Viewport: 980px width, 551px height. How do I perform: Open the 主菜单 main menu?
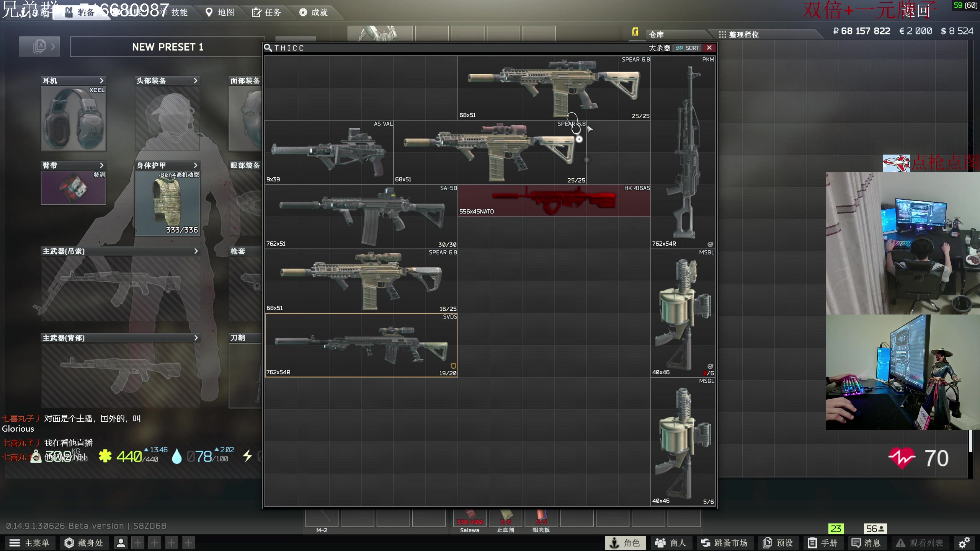pos(30,543)
